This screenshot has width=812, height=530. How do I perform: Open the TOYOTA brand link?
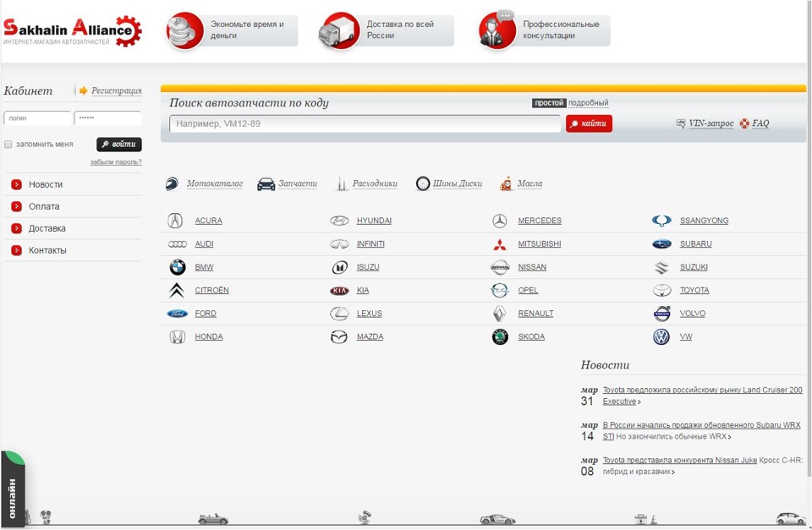pyautogui.click(x=694, y=291)
